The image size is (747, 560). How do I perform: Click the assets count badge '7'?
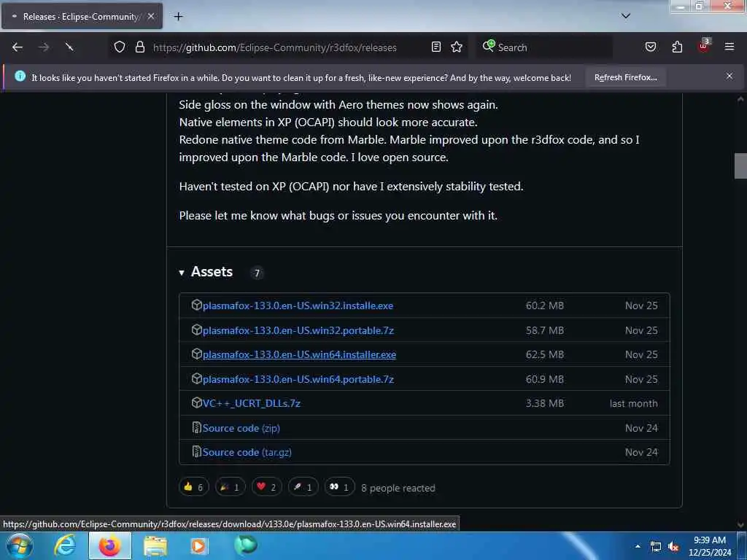pos(257,273)
